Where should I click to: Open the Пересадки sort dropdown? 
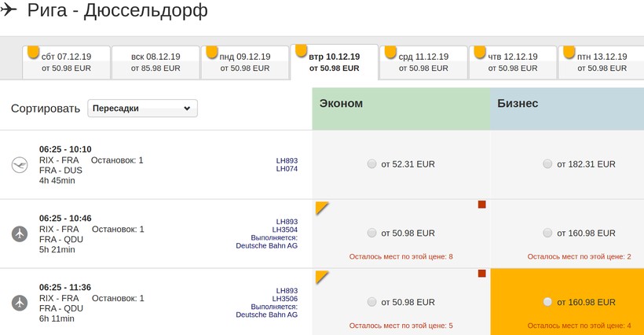(x=142, y=109)
